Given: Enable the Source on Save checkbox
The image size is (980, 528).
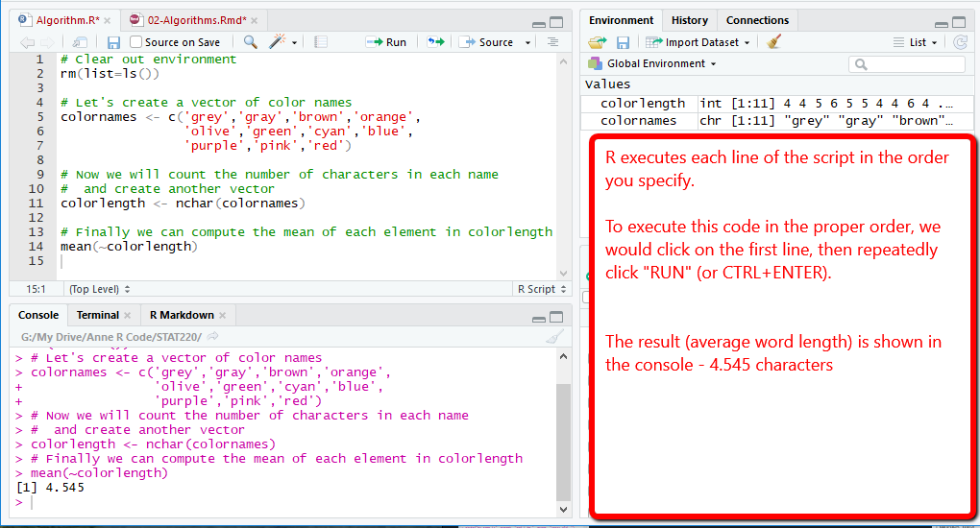Looking at the screenshot, I should click(136, 42).
